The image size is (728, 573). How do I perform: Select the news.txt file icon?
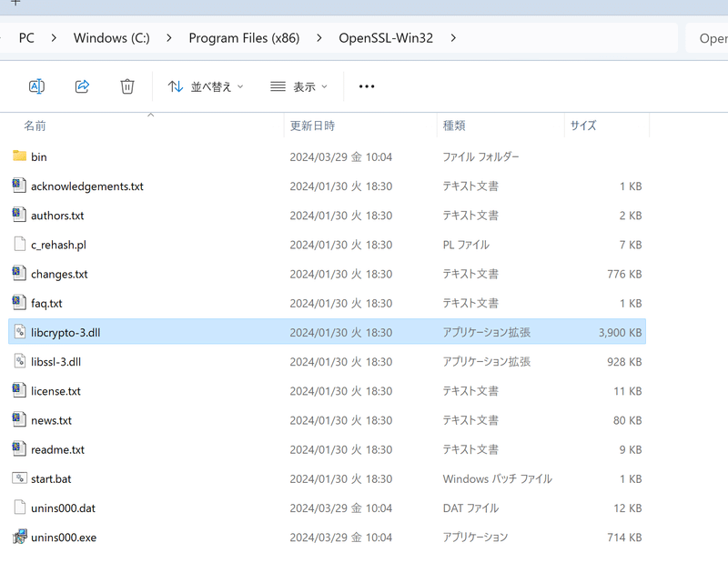click(x=19, y=419)
